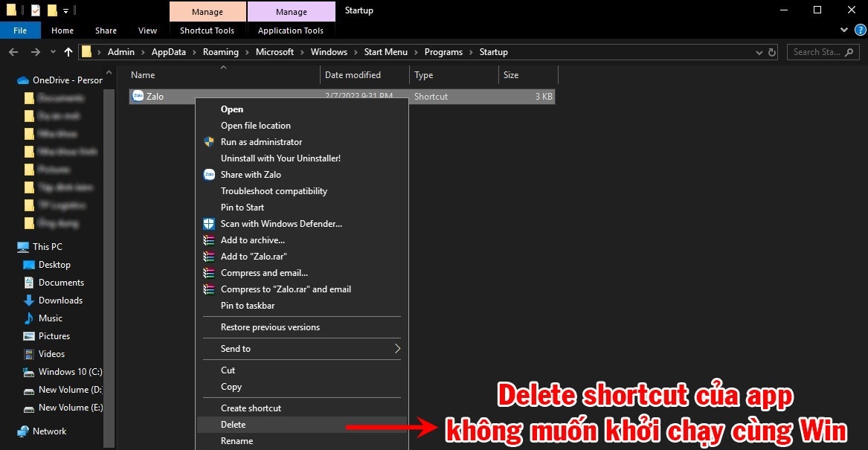Expand the address bar history dropdown
The width and height of the screenshot is (868, 450).
pyautogui.click(x=759, y=52)
